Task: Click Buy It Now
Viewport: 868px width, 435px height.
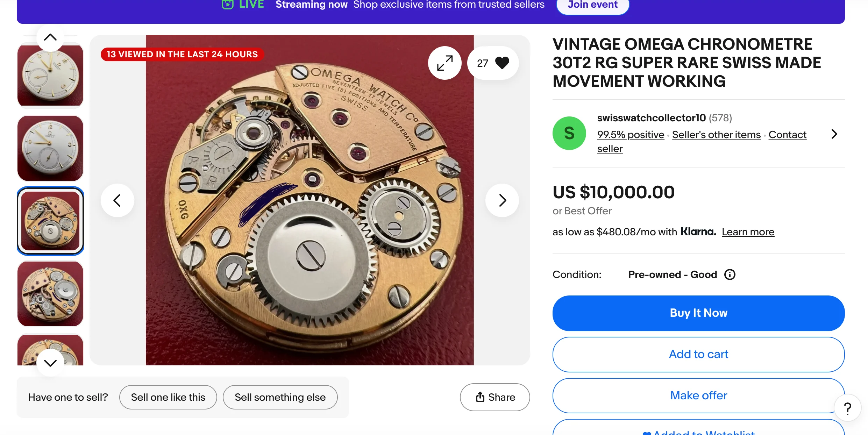Action: pyautogui.click(x=698, y=313)
